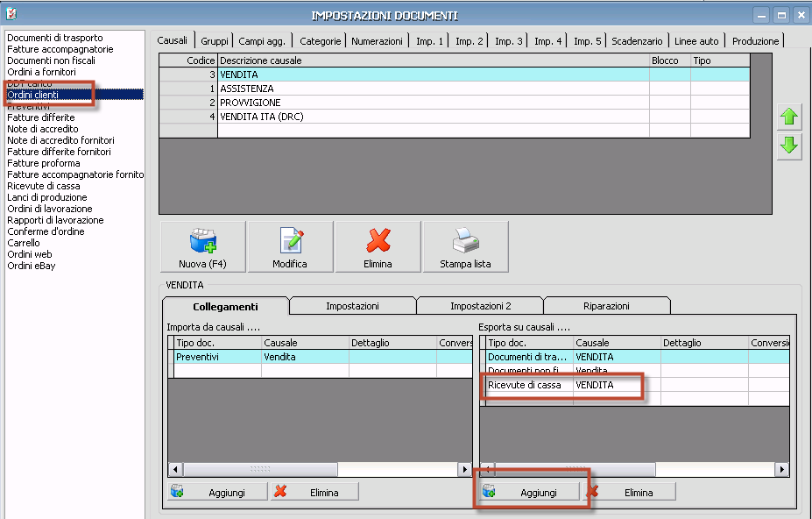812x519 pixels.
Task: Select the Preventivi row in Importa da causali
Action: click(320, 357)
